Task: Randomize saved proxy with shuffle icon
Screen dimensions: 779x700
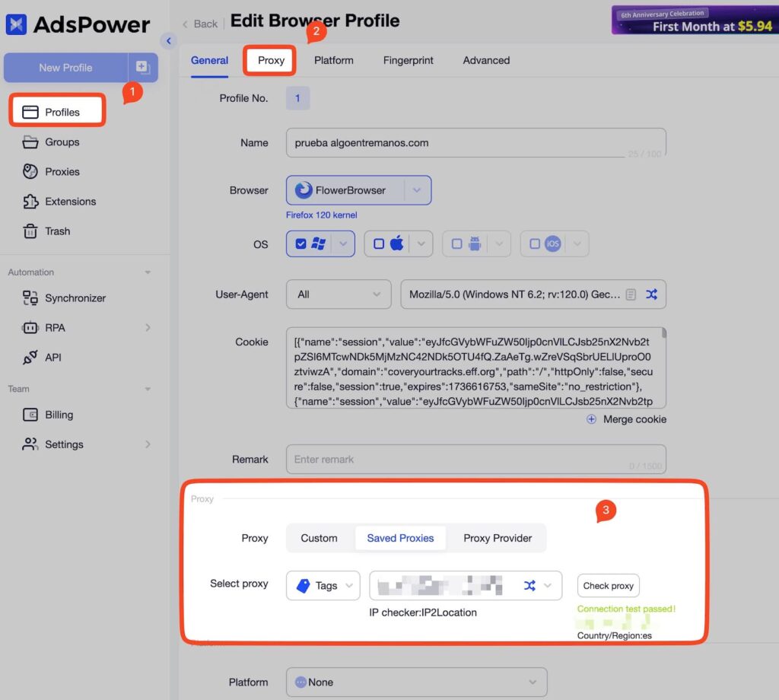Action: pyautogui.click(x=529, y=586)
